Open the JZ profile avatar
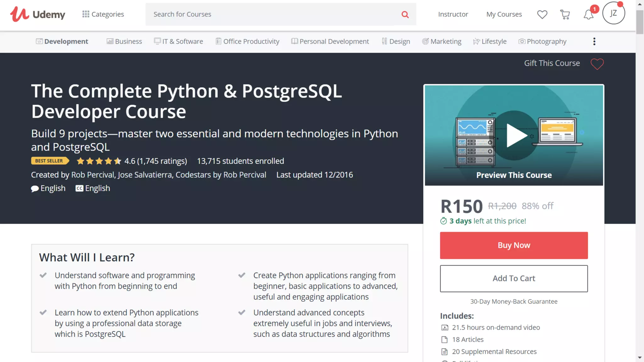This screenshot has width=644, height=362. (x=613, y=13)
